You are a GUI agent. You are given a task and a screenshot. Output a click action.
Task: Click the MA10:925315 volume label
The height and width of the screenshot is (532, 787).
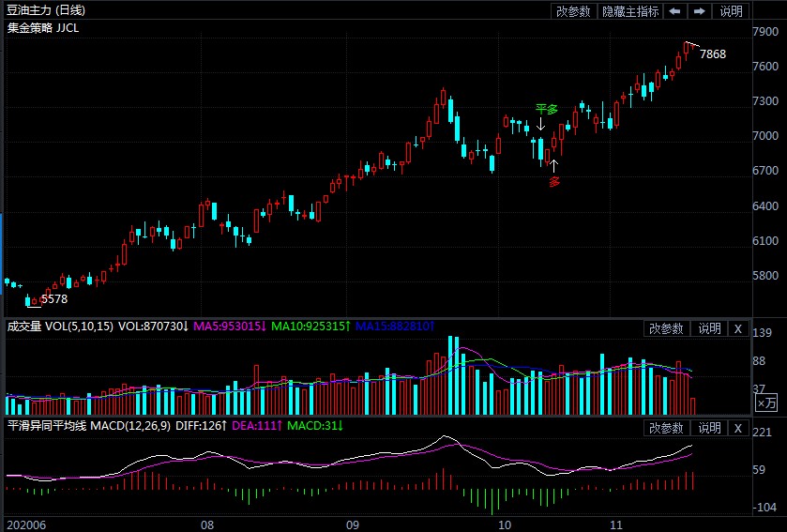click(310, 327)
